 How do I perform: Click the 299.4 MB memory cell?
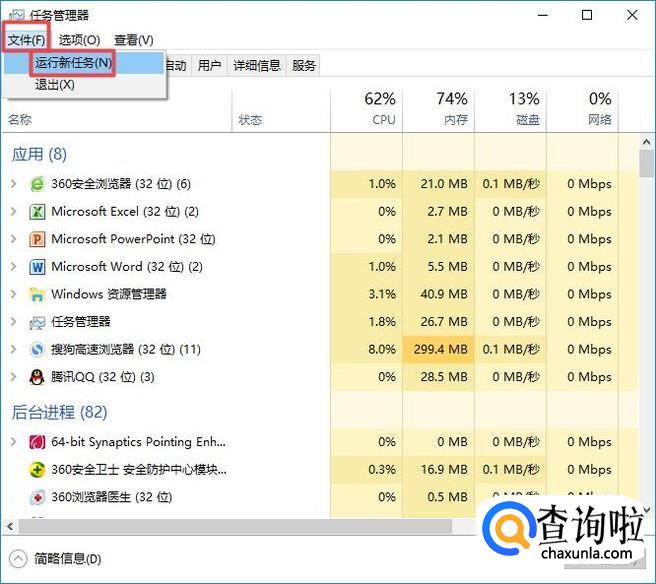pyautogui.click(x=438, y=349)
